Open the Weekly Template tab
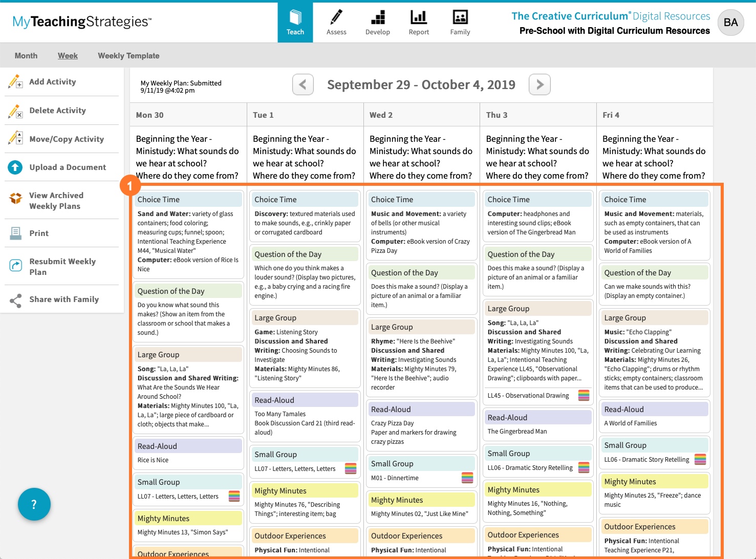 128,56
